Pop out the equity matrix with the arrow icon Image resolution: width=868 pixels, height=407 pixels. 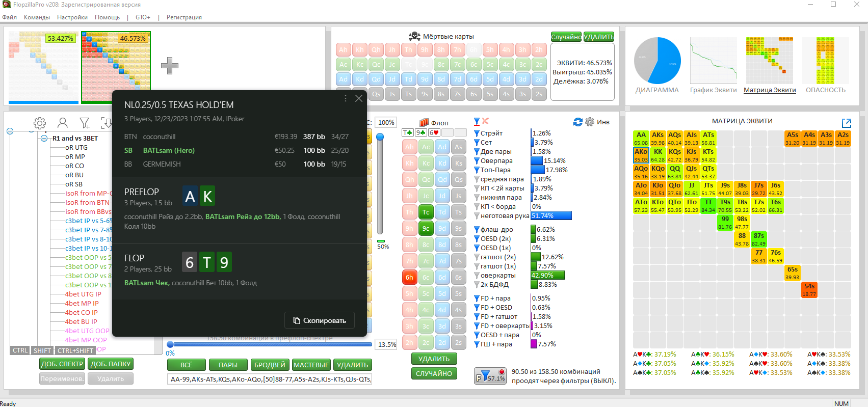tap(847, 123)
